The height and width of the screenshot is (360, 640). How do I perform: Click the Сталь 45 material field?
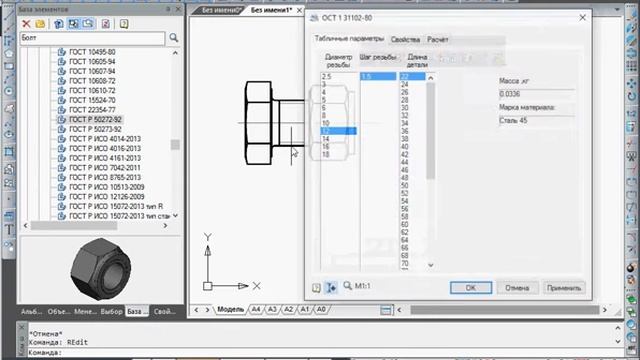tap(536, 121)
